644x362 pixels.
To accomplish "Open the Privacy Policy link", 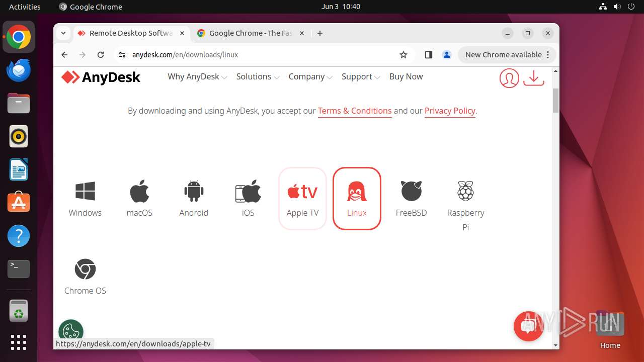I will pyautogui.click(x=450, y=111).
